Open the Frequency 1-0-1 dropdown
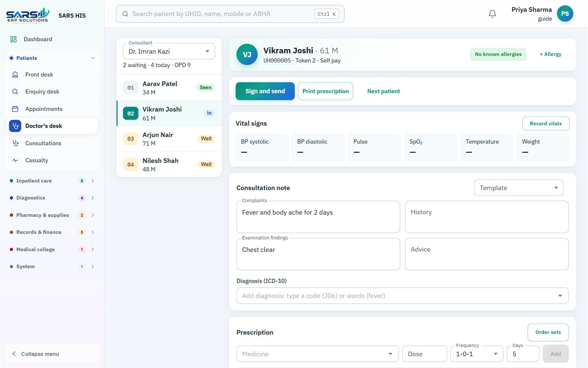This screenshot has height=368, width=588. click(x=477, y=354)
